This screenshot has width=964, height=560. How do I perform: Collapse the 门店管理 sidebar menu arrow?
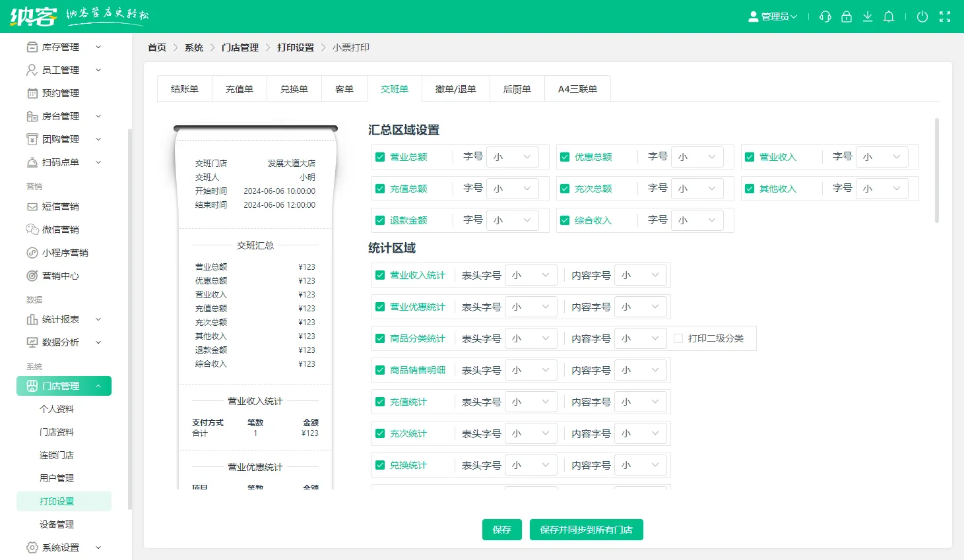[x=98, y=386]
